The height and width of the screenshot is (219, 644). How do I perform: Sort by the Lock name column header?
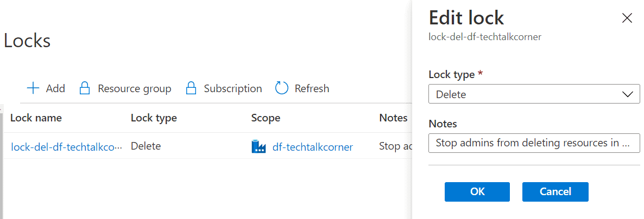(x=36, y=118)
